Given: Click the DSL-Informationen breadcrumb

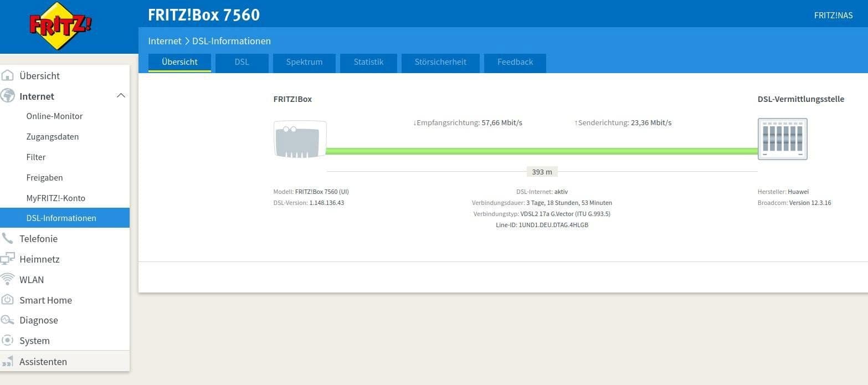Looking at the screenshot, I should click(232, 41).
